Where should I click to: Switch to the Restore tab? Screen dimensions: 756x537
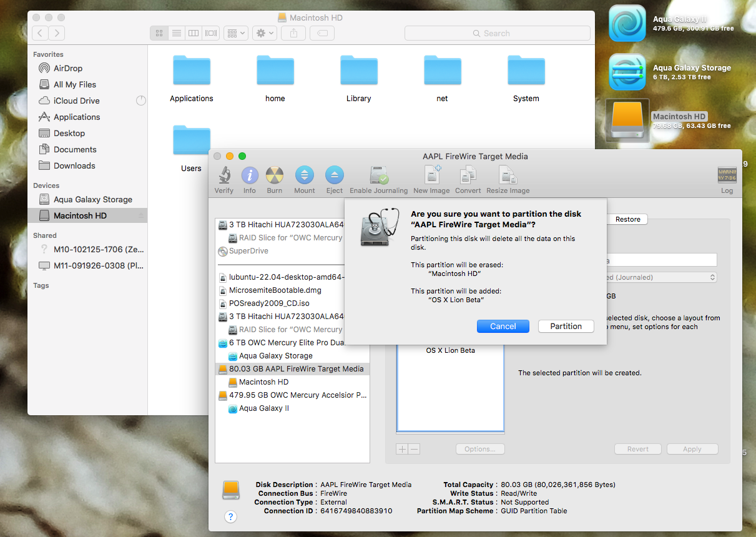pyautogui.click(x=628, y=219)
